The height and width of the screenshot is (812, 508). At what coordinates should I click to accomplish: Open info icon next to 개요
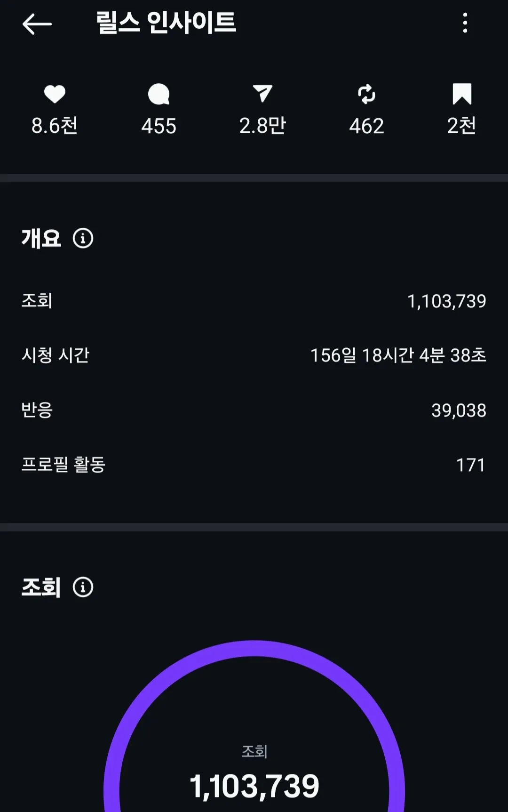coord(83,238)
